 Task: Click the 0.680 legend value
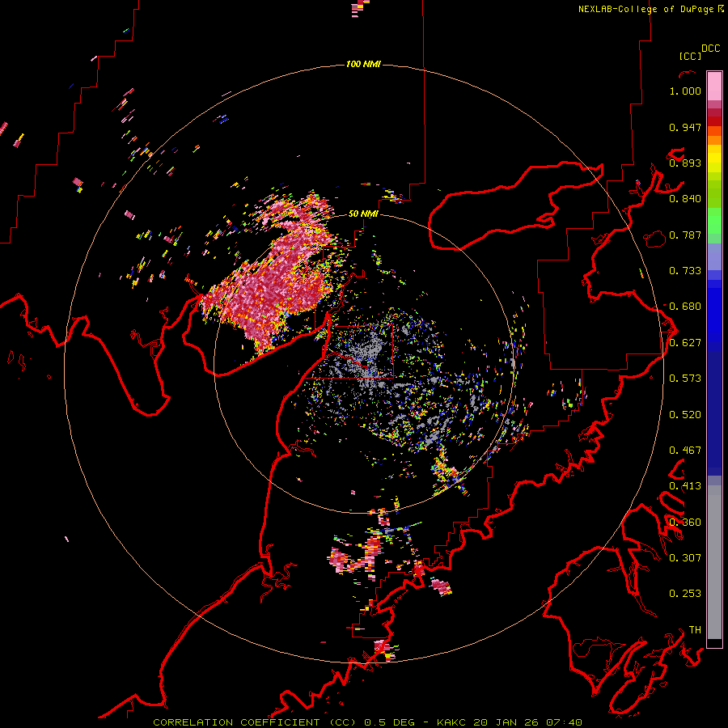point(685,307)
